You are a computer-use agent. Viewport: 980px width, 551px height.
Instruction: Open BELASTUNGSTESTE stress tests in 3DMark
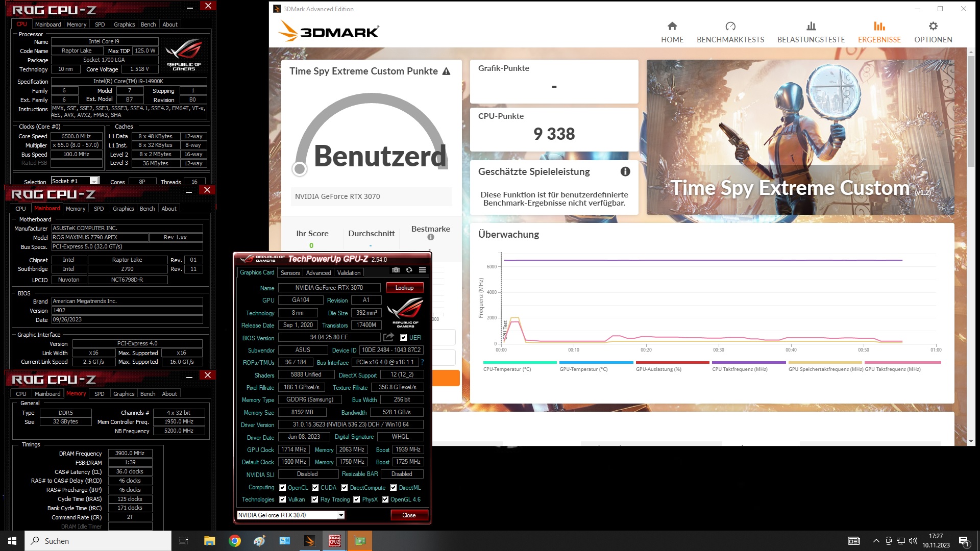811,33
